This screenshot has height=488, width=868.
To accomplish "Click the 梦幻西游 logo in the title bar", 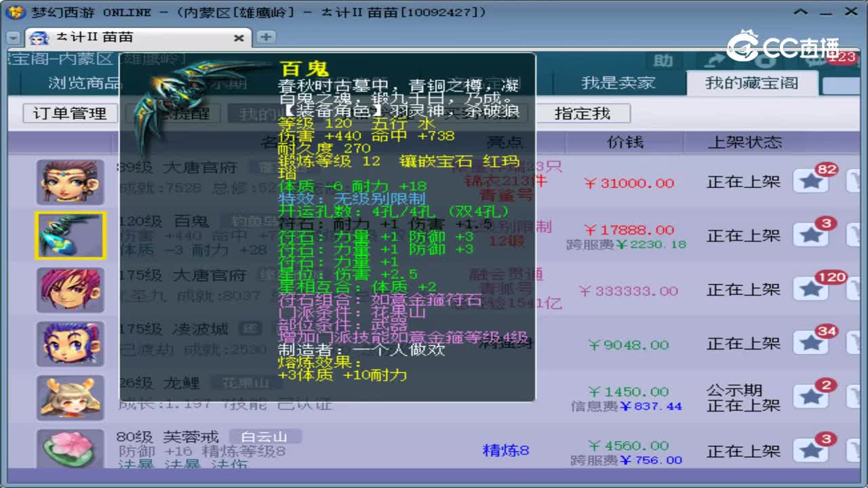I will tap(12, 11).
